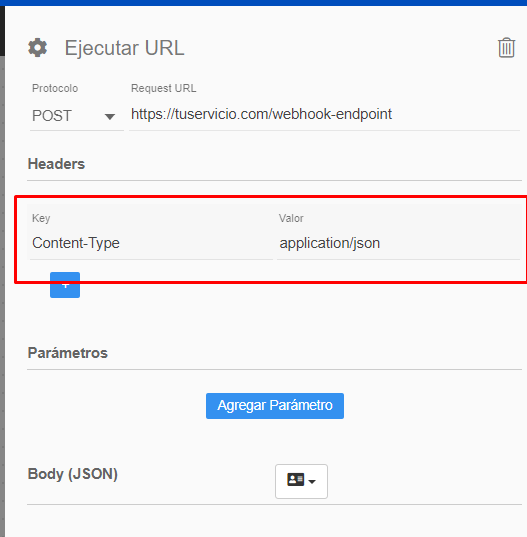
Task: Click the Body (JSON) heading
Action: [73, 474]
